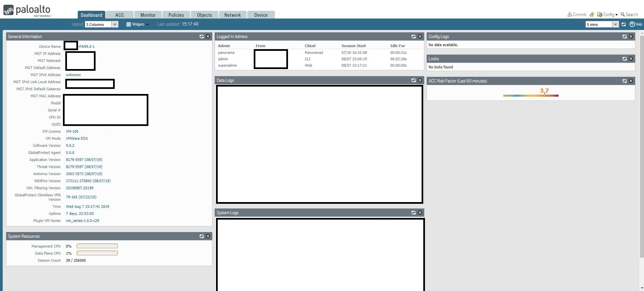The width and height of the screenshot is (644, 291).
Task: Click the Session Start column header
Action: tap(354, 46)
